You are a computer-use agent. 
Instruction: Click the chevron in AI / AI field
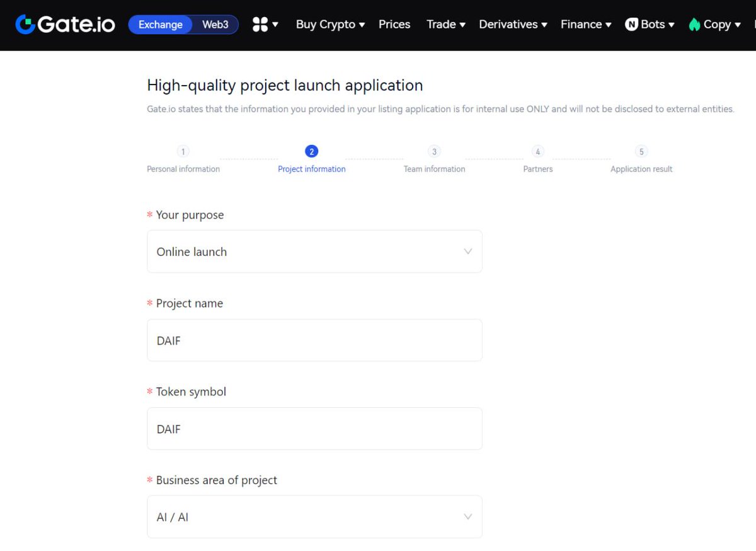click(468, 517)
